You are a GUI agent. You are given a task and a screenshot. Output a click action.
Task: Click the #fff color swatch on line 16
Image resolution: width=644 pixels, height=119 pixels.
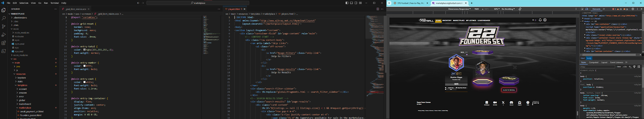pos(84,66)
